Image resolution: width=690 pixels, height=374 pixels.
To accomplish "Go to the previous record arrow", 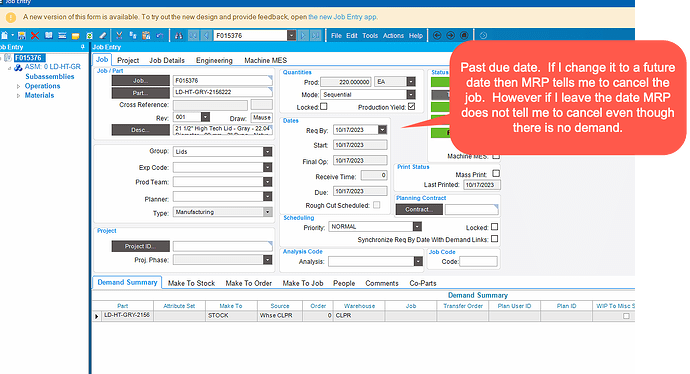I will [x=206, y=36].
